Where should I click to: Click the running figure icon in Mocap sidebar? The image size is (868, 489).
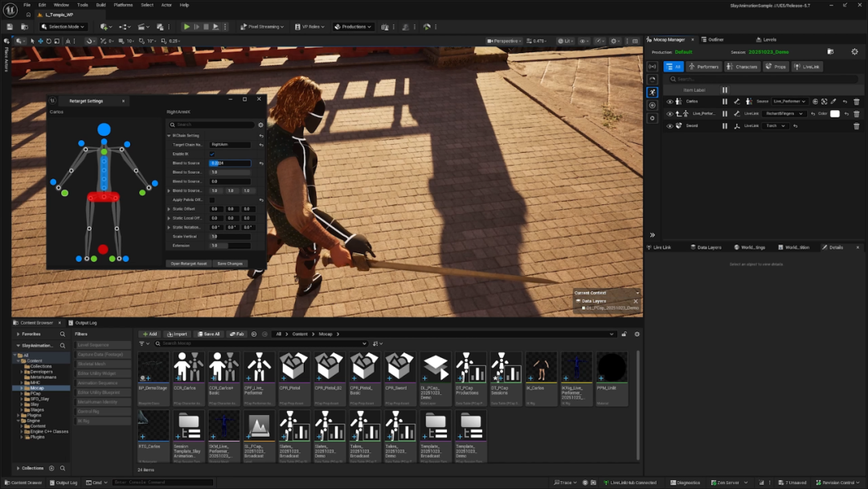652,92
